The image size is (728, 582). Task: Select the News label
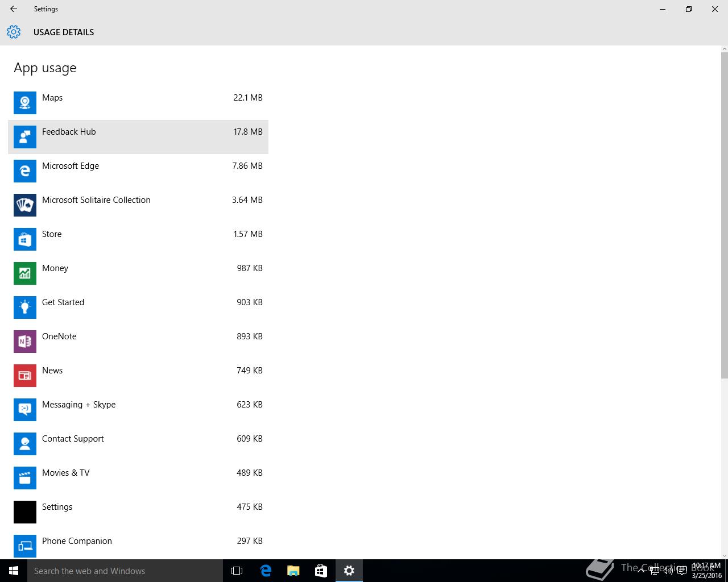52,371
